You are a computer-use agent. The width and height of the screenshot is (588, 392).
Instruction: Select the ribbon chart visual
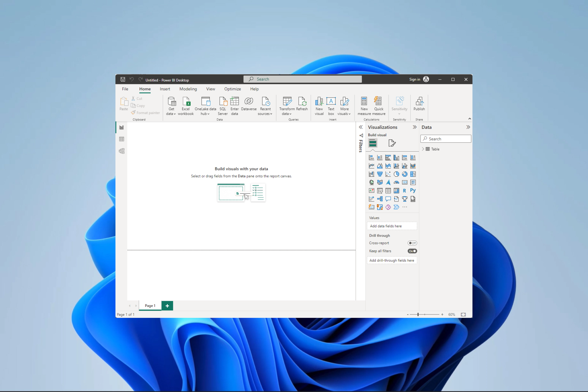(413, 166)
